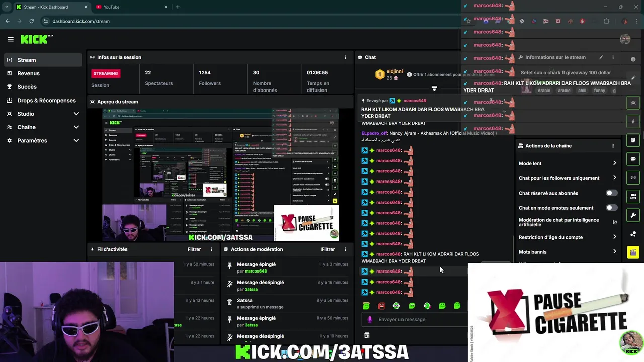
Task: Open Restriction d'âge du compte settings
Action: [568, 237]
